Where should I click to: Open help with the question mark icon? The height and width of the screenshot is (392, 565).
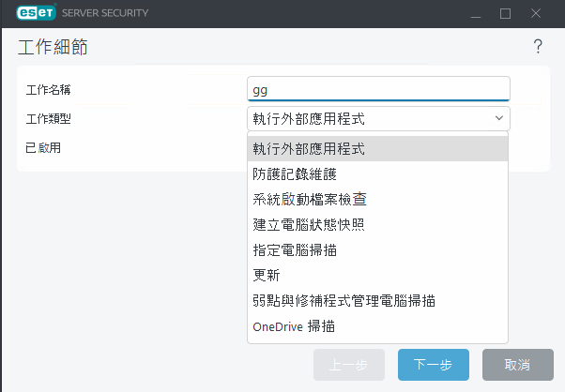tap(538, 47)
